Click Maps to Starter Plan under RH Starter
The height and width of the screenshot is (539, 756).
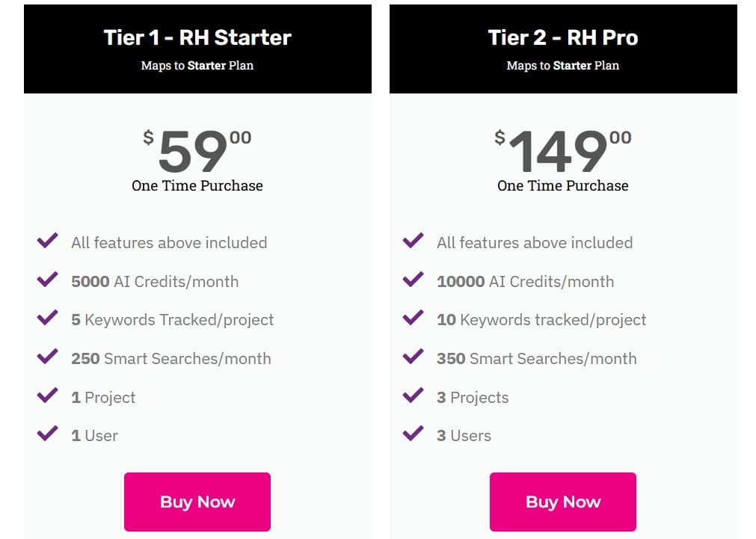click(197, 66)
